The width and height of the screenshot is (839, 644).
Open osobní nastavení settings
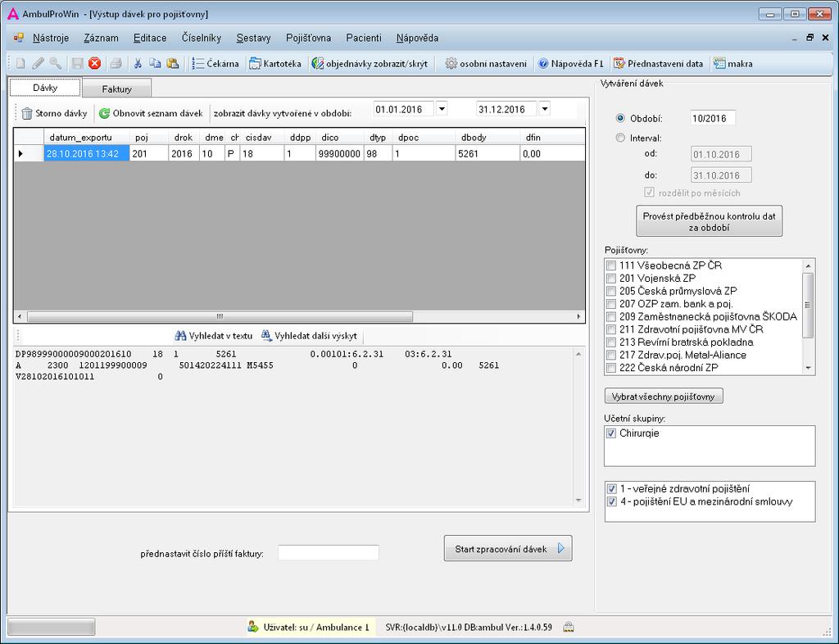[487, 64]
